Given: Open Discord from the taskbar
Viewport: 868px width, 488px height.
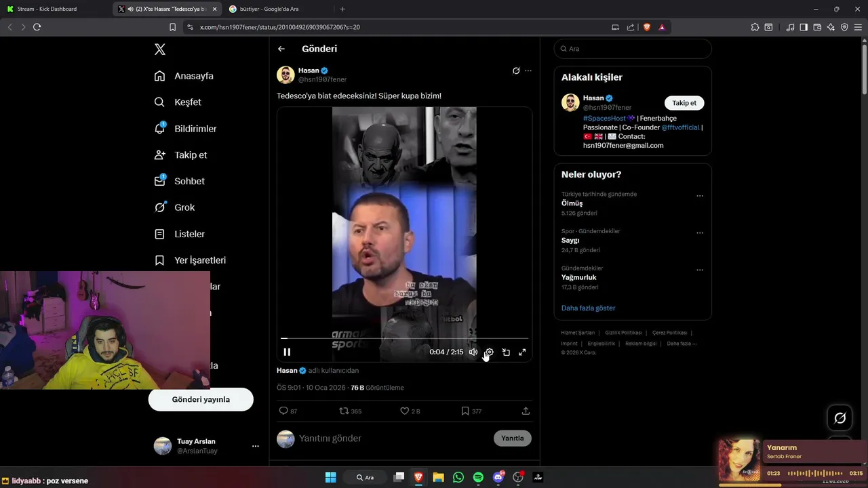Looking at the screenshot, I should 498,477.
